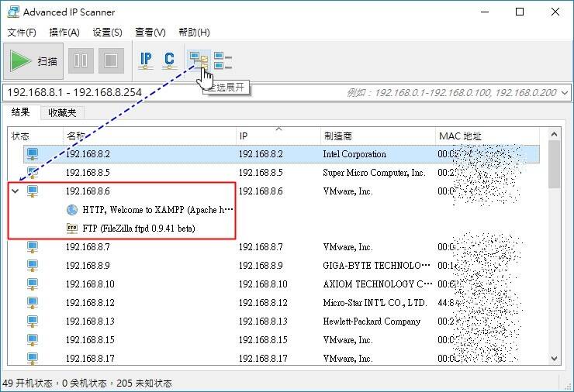The height and width of the screenshot is (392, 574).
Task: Start scanning with the 扫描 button
Action: coord(33,60)
